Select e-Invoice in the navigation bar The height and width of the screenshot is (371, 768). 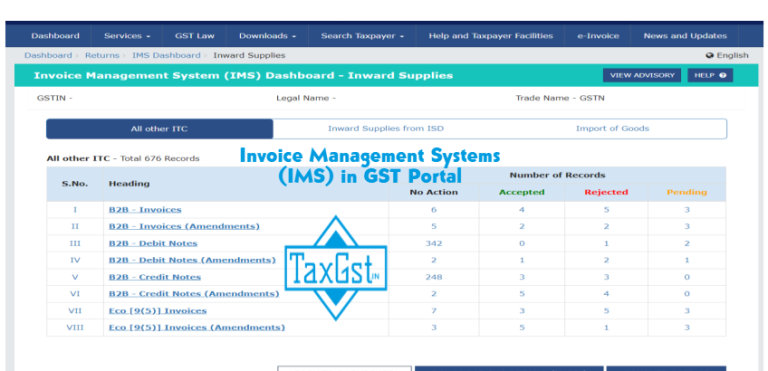598,36
